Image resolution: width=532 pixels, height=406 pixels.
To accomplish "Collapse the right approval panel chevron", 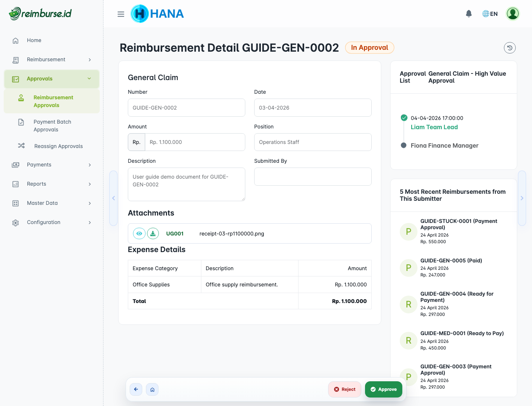I will (x=522, y=198).
